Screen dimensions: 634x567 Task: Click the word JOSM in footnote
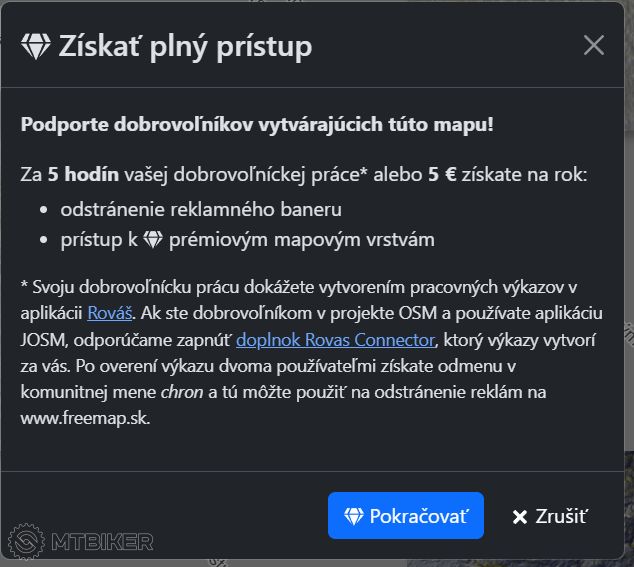click(x=44, y=339)
